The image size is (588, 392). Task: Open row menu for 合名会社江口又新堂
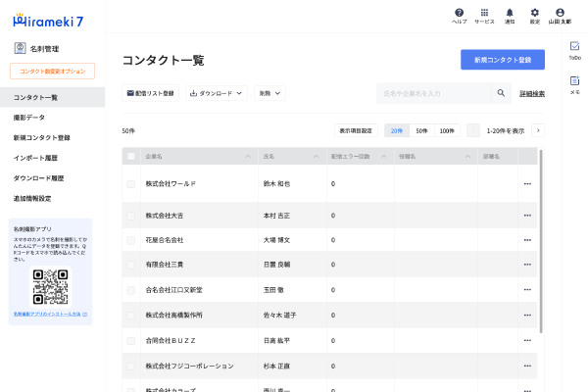[x=527, y=290]
